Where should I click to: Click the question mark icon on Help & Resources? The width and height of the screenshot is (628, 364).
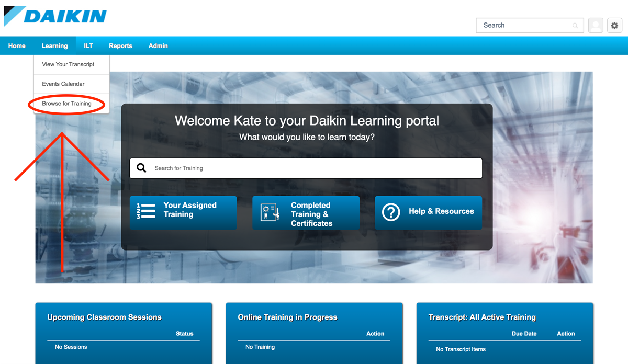pos(391,212)
